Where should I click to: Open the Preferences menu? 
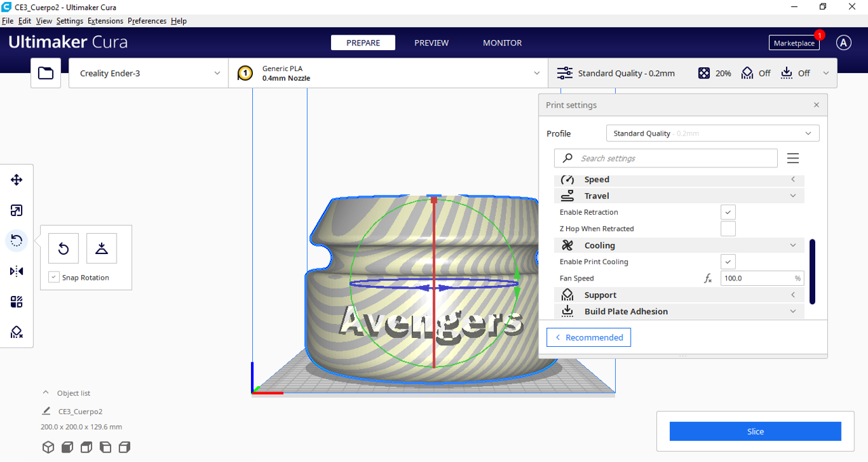[x=147, y=21]
